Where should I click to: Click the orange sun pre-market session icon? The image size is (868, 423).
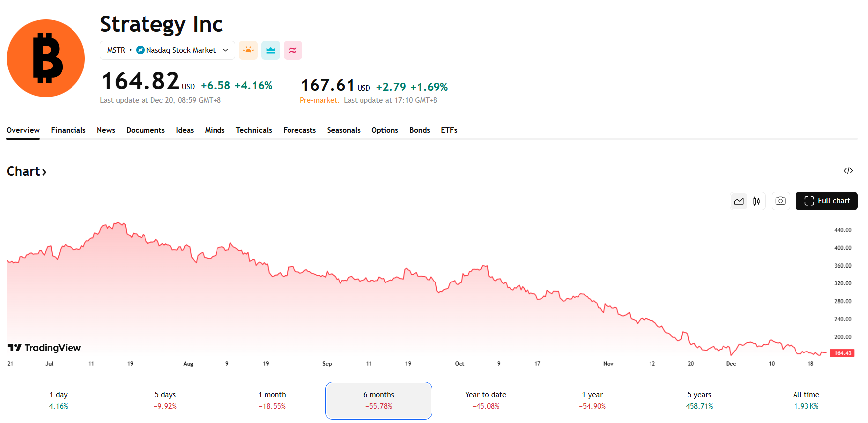(x=248, y=50)
